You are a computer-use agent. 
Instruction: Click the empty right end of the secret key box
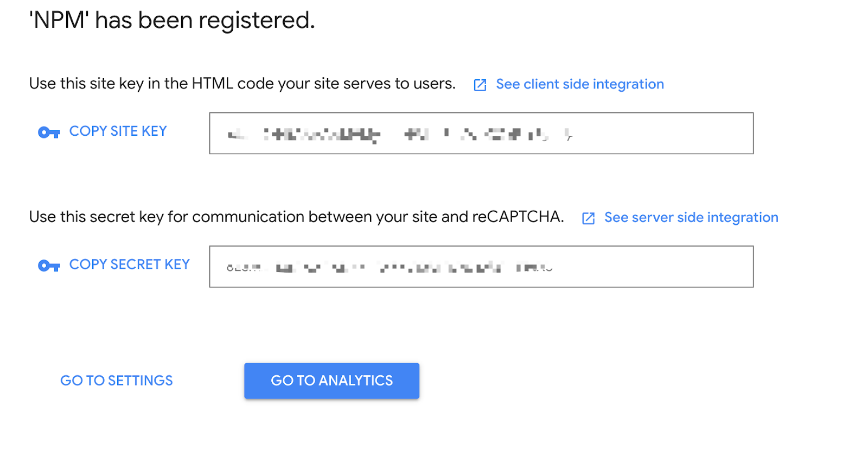point(651,267)
